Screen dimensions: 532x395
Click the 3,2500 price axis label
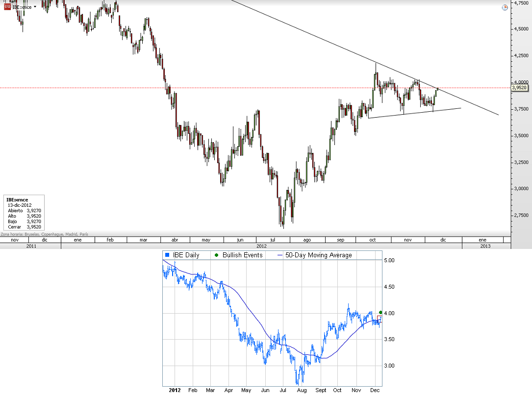521,162
